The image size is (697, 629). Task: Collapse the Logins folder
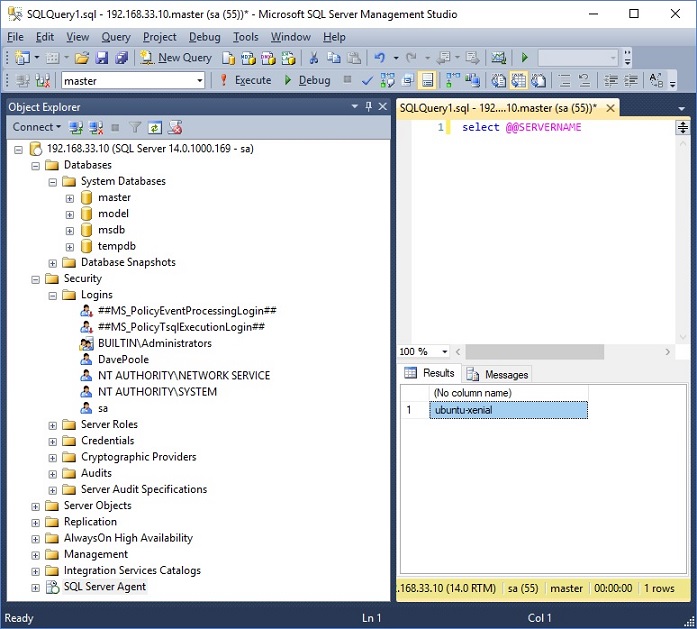click(x=53, y=295)
